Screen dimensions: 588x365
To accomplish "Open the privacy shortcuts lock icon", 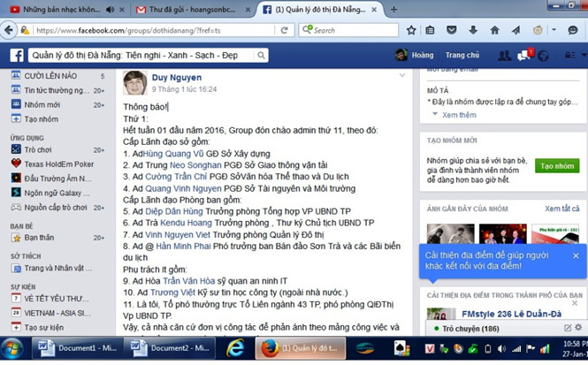I will (x=569, y=56).
